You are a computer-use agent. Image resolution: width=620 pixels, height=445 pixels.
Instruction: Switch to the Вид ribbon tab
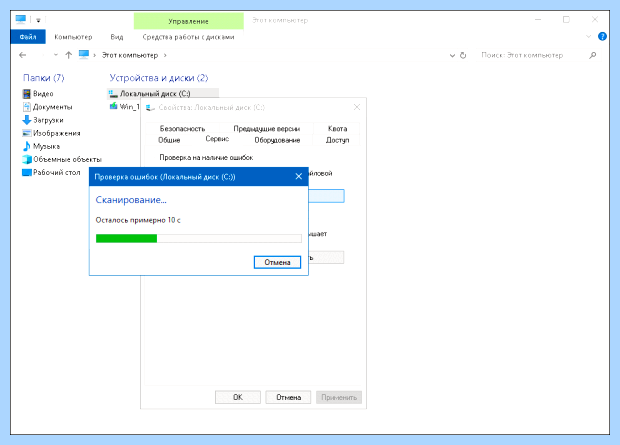point(117,37)
